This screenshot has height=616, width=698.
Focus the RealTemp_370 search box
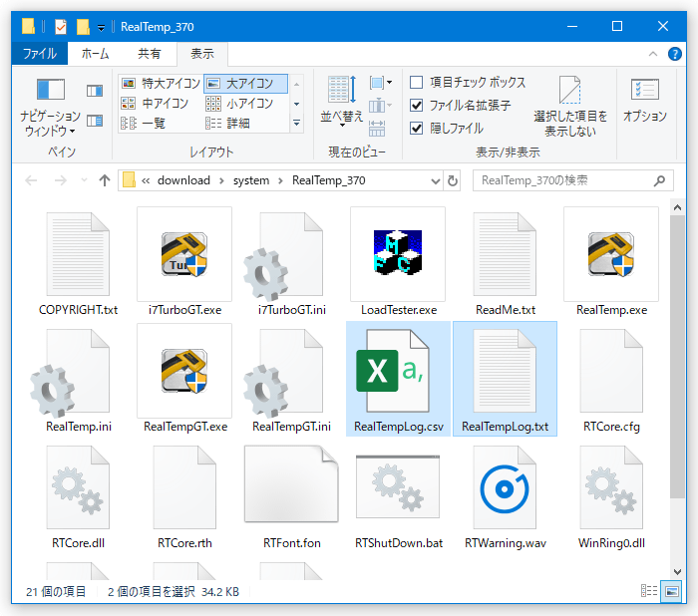click(572, 180)
